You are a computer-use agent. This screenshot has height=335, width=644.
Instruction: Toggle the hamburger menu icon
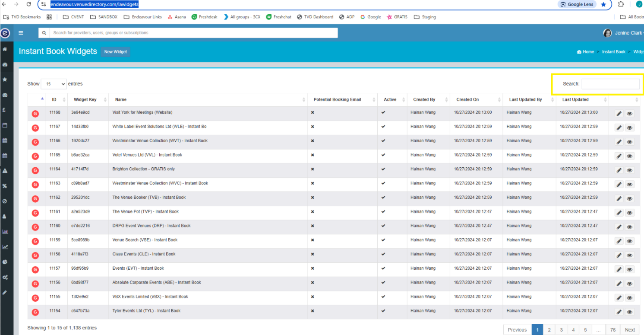point(21,33)
